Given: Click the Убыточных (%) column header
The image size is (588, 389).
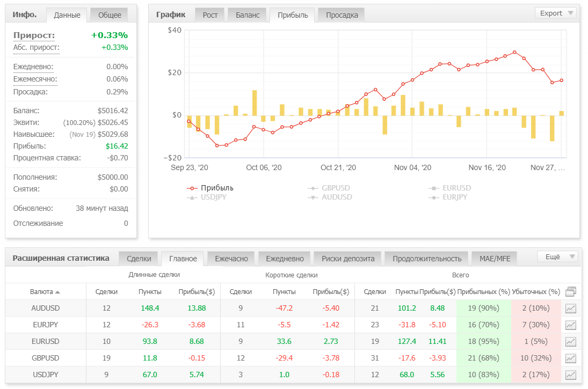Looking at the screenshot, I should pos(536,292).
